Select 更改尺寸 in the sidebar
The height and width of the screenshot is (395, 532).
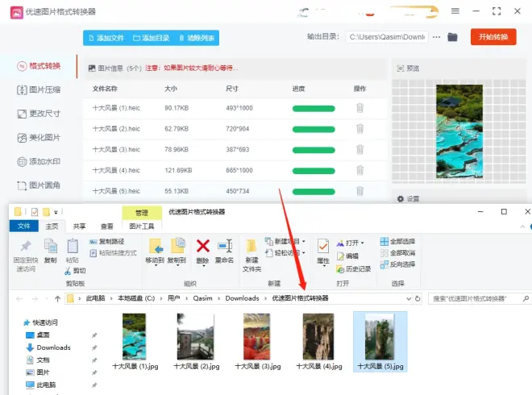(39, 114)
